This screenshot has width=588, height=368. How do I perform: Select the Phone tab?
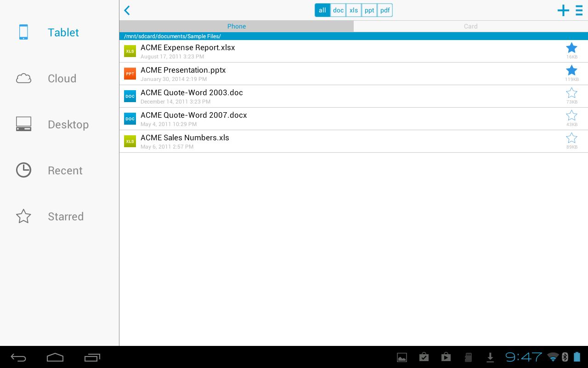coord(236,26)
